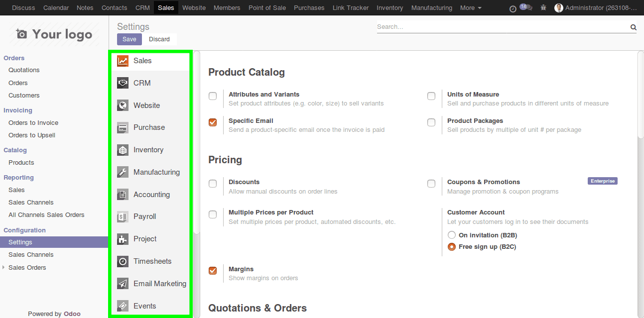Image resolution: width=644 pixels, height=318 pixels.
Task: Click the Odoo link in footer
Action: [x=72, y=314]
